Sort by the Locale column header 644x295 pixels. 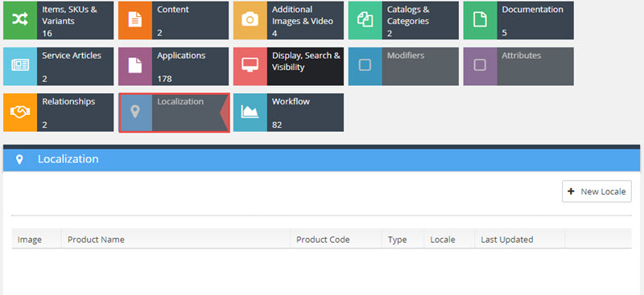click(442, 240)
